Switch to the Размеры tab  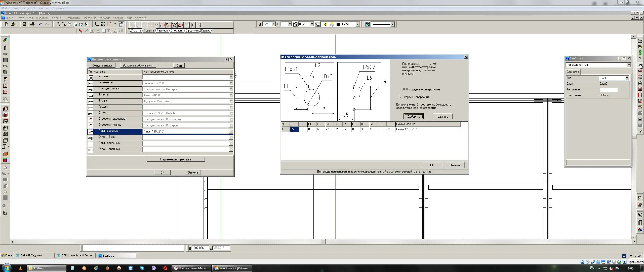click(x=162, y=30)
